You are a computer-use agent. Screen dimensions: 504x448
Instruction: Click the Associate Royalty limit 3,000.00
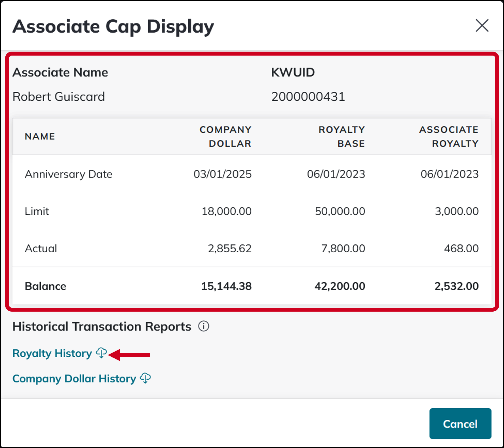456,211
